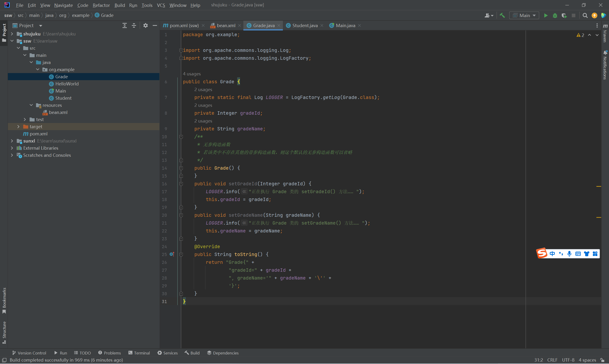Open Project panel settings gear

145,25
